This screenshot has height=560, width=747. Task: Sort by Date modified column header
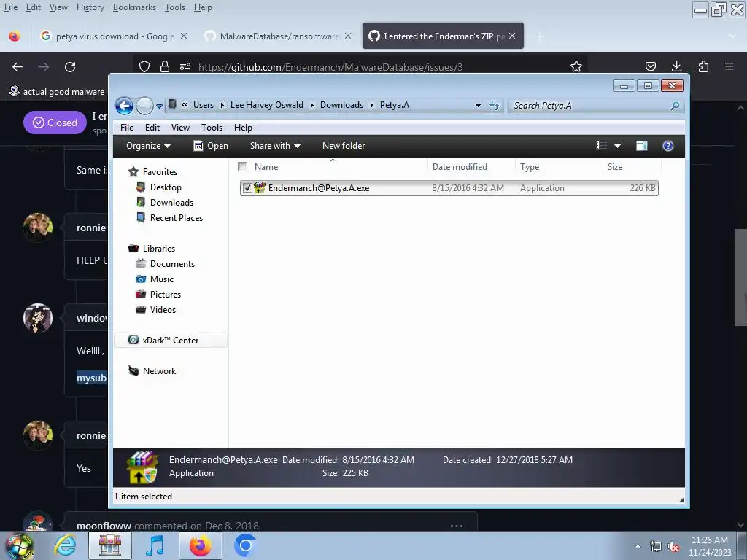tap(460, 167)
